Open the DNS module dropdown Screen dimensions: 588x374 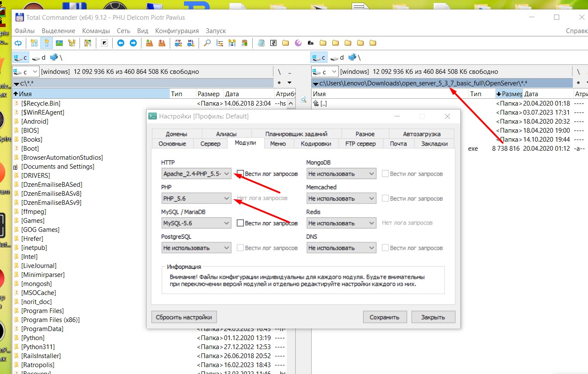tap(341, 248)
